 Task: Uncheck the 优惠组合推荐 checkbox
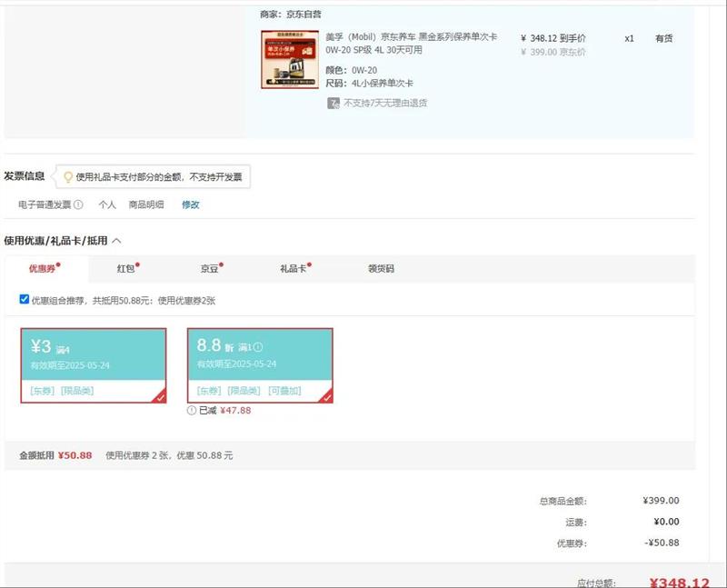click(25, 299)
